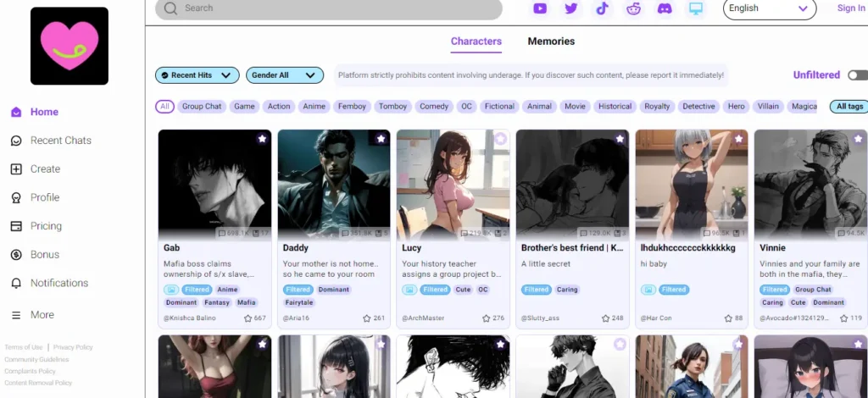Click the desktop monitor icon in the header
Screen dimensions: 868x398
(696, 8)
